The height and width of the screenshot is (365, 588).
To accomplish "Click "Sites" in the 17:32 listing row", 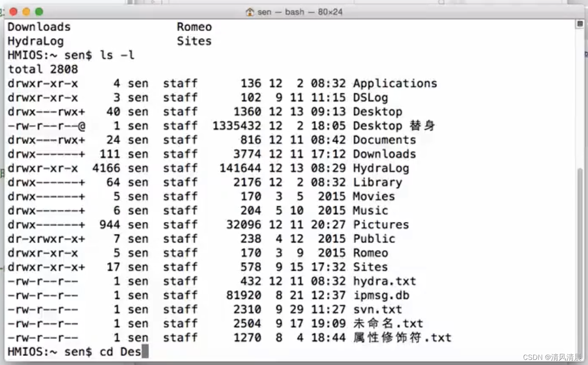I will (x=370, y=267).
